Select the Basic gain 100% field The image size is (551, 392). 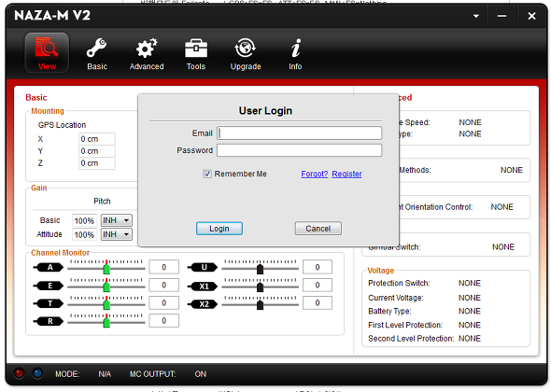(84, 220)
